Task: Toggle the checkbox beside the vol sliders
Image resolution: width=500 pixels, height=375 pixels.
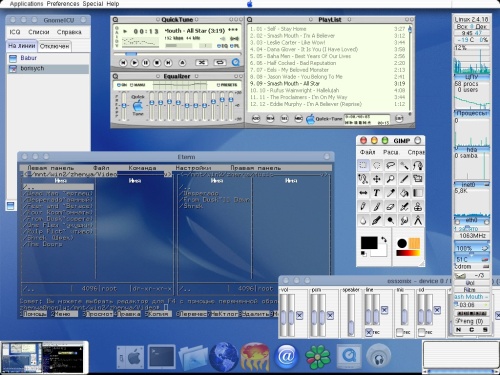Action: pyautogui.click(x=299, y=315)
